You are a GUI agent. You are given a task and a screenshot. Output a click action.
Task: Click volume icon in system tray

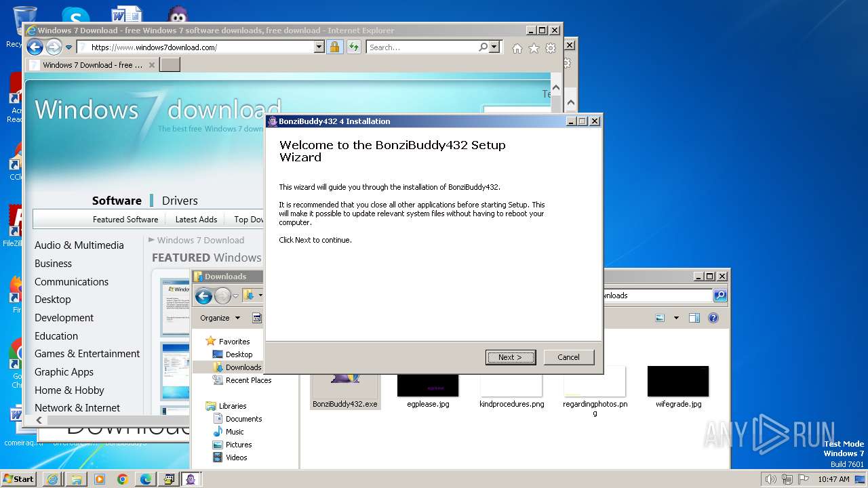[x=770, y=479]
